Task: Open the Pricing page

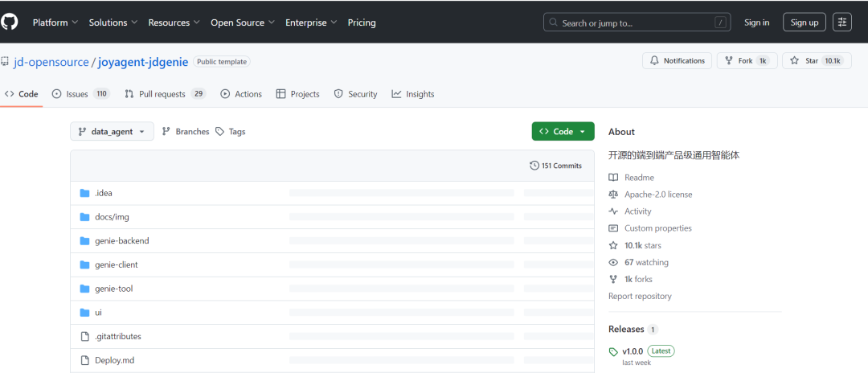Action: point(362,23)
